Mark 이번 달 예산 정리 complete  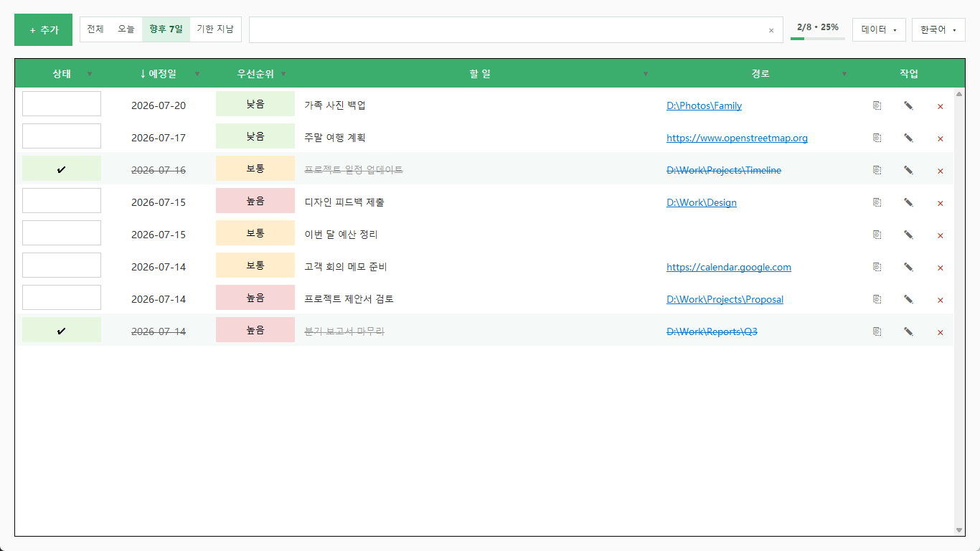pyautogui.click(x=62, y=233)
